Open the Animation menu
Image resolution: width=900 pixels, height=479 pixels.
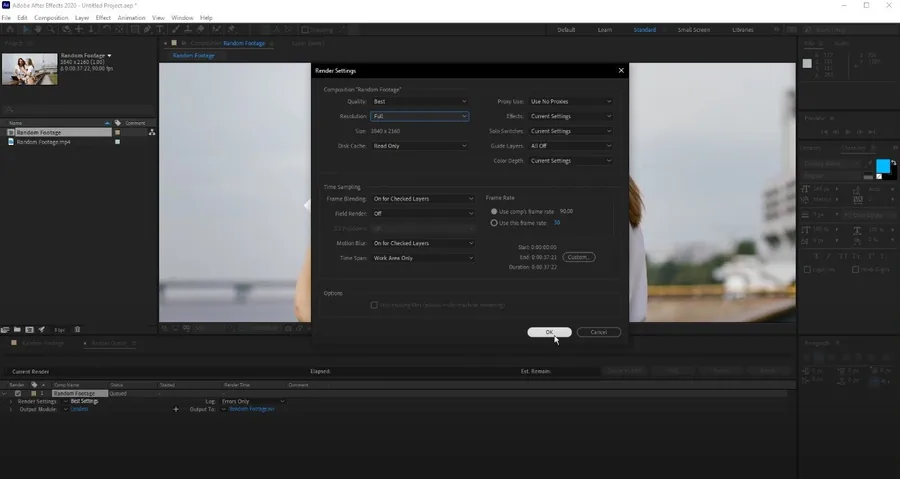131,18
